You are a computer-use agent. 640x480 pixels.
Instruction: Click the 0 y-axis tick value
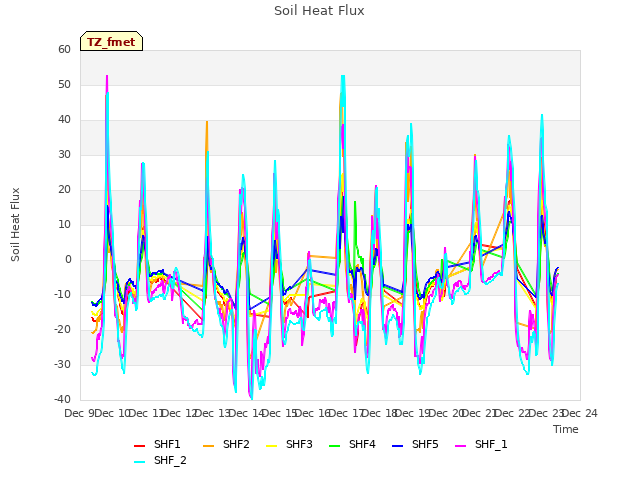(x=68, y=260)
